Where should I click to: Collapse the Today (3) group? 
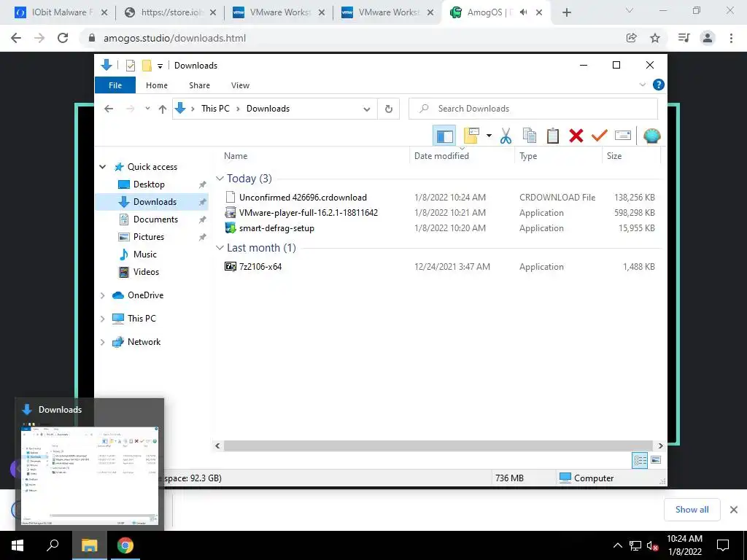[220, 179]
